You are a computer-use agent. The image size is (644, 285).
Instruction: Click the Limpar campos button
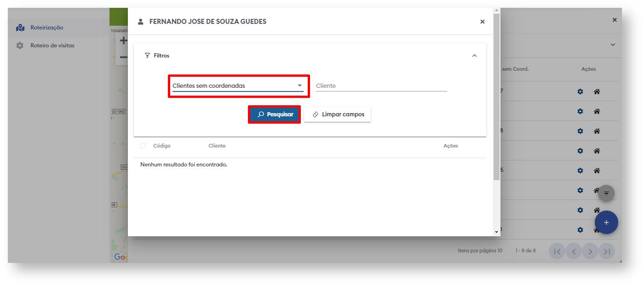337,114
